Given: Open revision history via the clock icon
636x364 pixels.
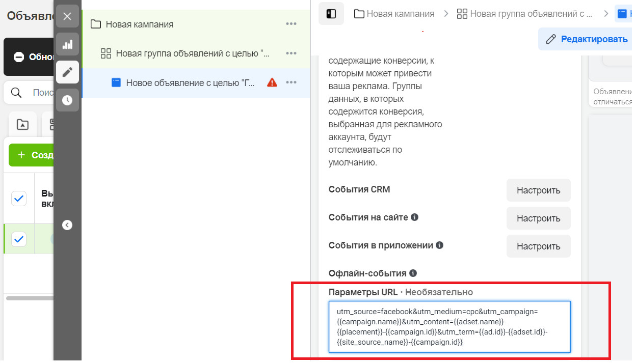Looking at the screenshot, I should pos(67,100).
